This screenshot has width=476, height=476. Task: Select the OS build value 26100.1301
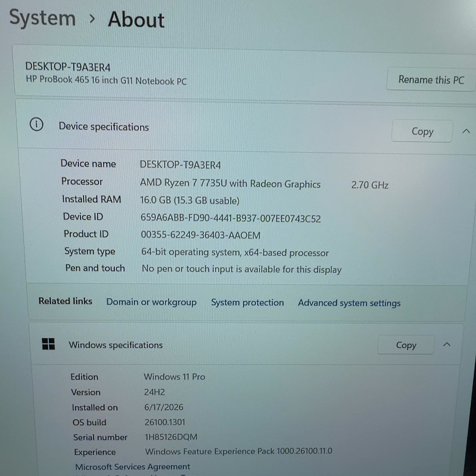tap(165, 422)
